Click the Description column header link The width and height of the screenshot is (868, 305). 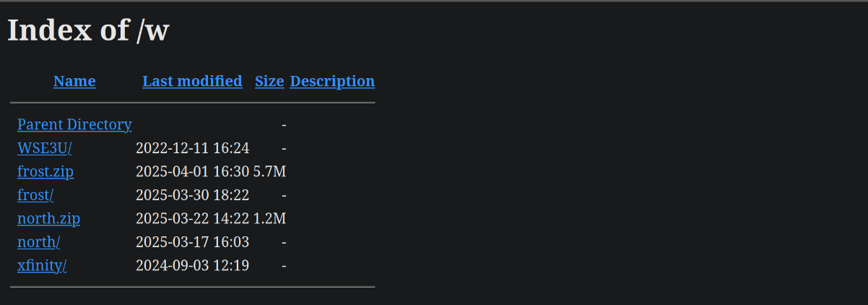pos(332,82)
